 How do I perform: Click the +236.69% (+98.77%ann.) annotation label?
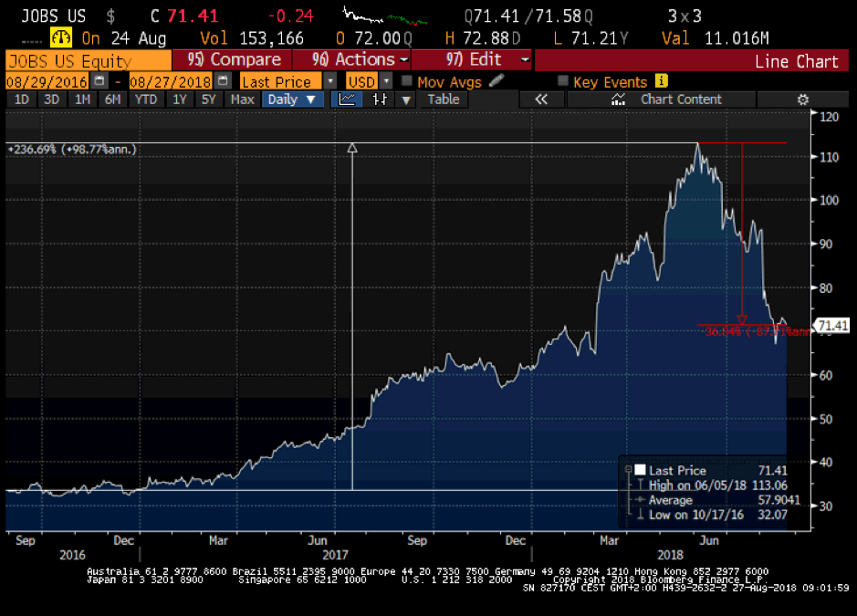(71, 150)
